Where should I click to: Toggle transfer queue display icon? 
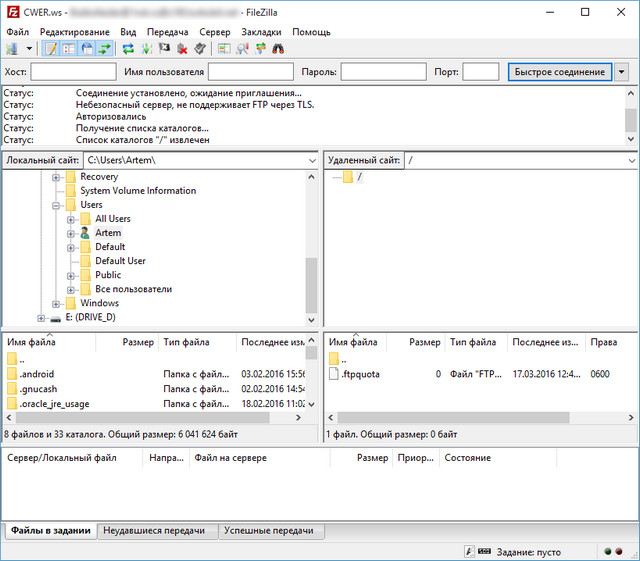point(104,48)
